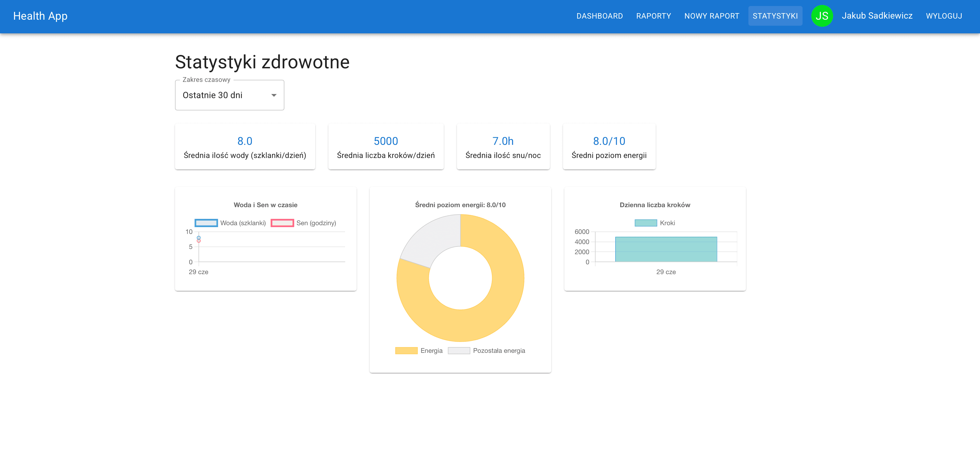The width and height of the screenshot is (980, 475).
Task: Click the teal steps bar
Action: click(666, 249)
